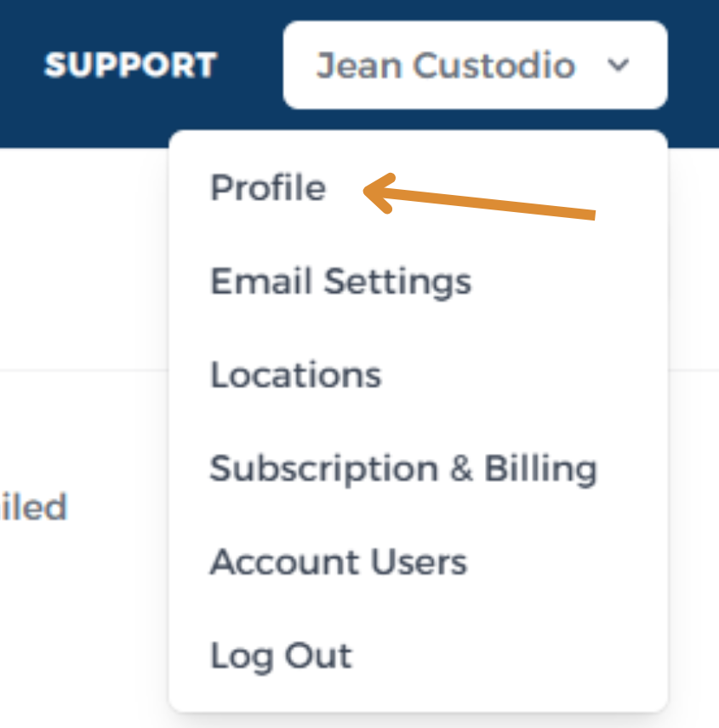Click the orange arrow pointing at Profile
Image resolution: width=719 pixels, height=728 pixels.
click(x=479, y=197)
